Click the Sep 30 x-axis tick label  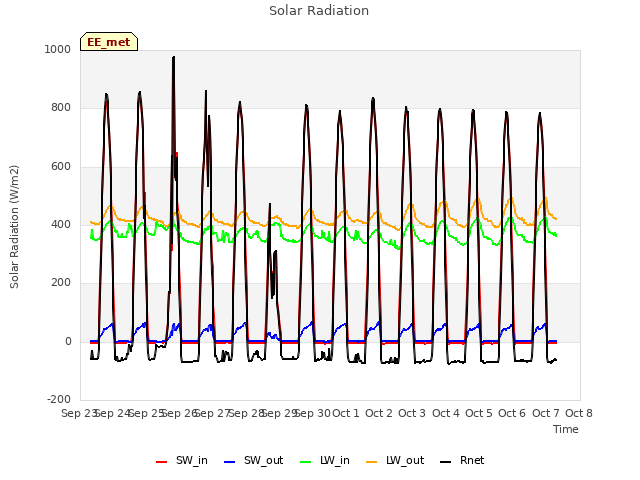[313, 413]
